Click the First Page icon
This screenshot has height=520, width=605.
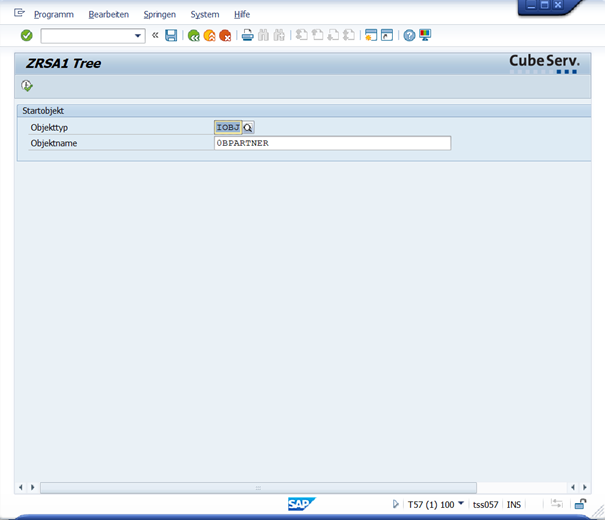click(x=301, y=35)
